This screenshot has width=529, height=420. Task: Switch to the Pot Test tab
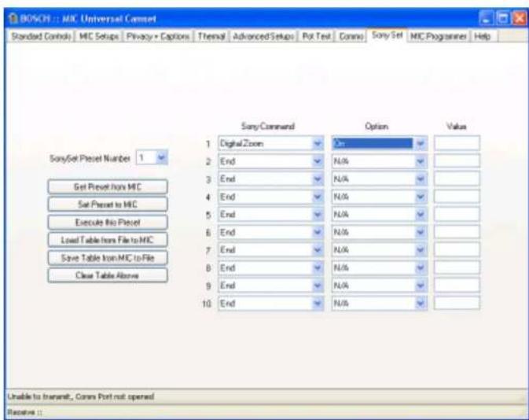316,36
